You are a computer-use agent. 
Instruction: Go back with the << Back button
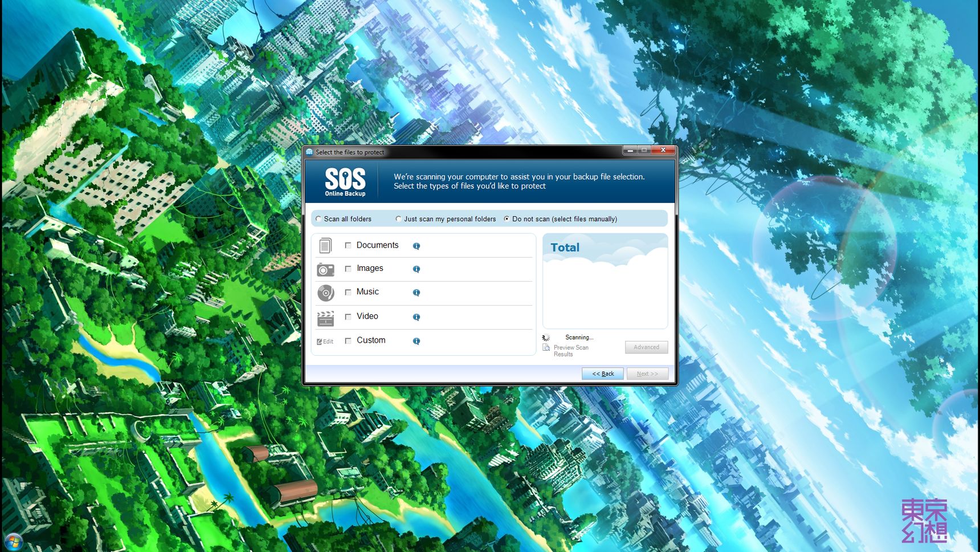[x=603, y=374]
